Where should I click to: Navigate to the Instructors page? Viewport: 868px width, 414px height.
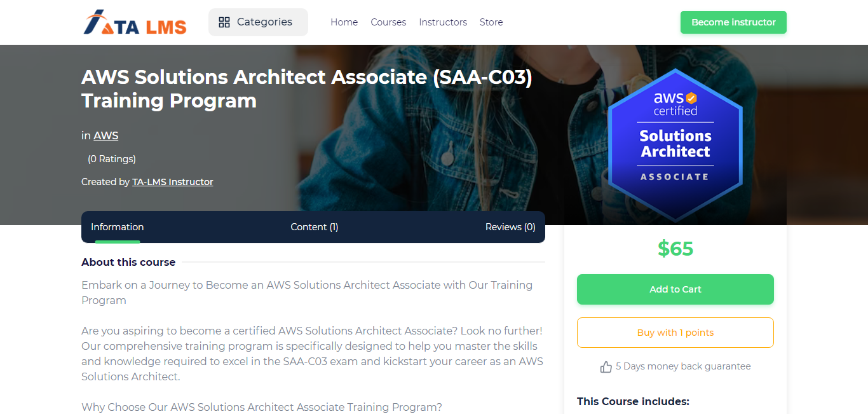(443, 22)
